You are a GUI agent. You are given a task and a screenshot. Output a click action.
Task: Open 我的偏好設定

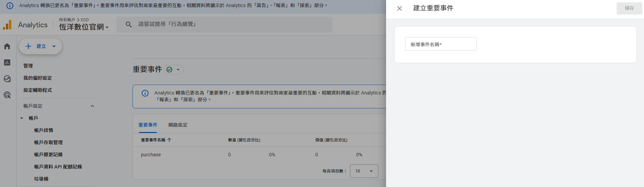(x=37, y=78)
